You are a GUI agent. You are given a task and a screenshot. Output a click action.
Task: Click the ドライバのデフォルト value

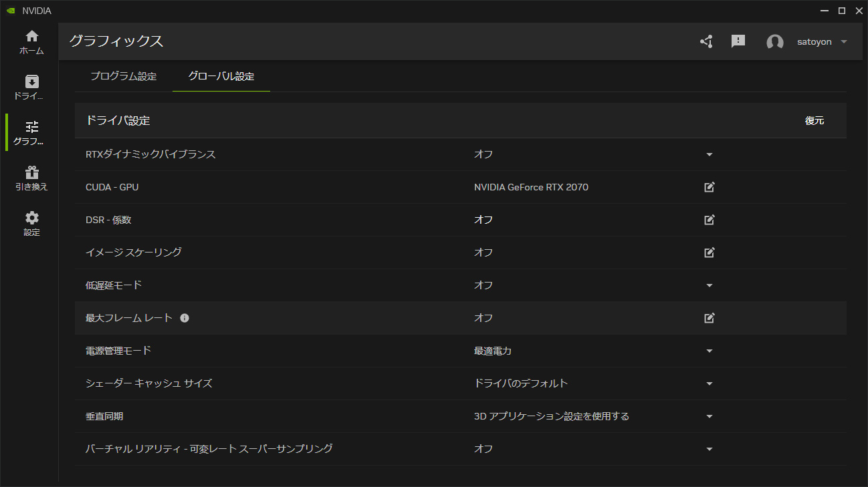click(521, 383)
